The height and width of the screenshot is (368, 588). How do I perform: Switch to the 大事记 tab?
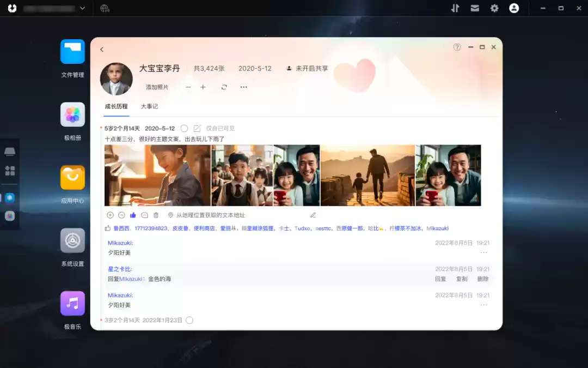click(149, 106)
